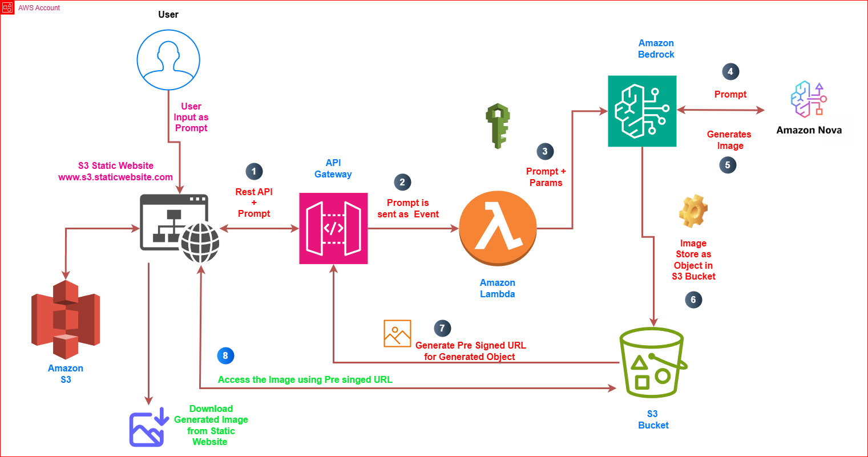Image resolution: width=868 pixels, height=457 pixels.
Task: Select the purple image download icon
Action: (x=148, y=427)
